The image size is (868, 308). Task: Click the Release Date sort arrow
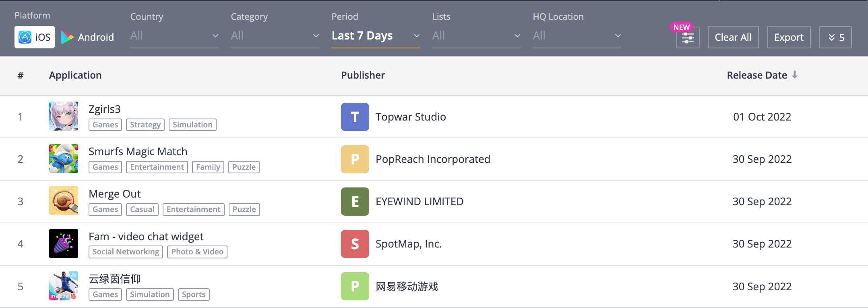coord(795,75)
